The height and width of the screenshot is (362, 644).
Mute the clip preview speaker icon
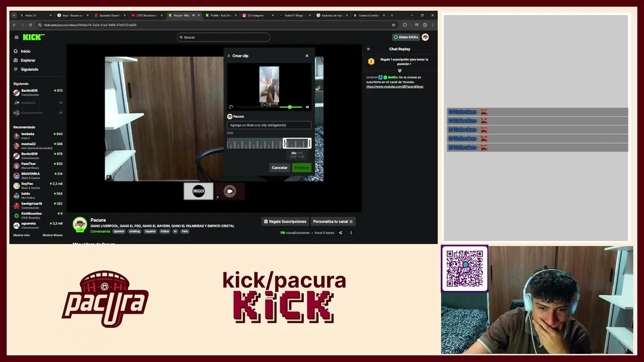(x=307, y=107)
